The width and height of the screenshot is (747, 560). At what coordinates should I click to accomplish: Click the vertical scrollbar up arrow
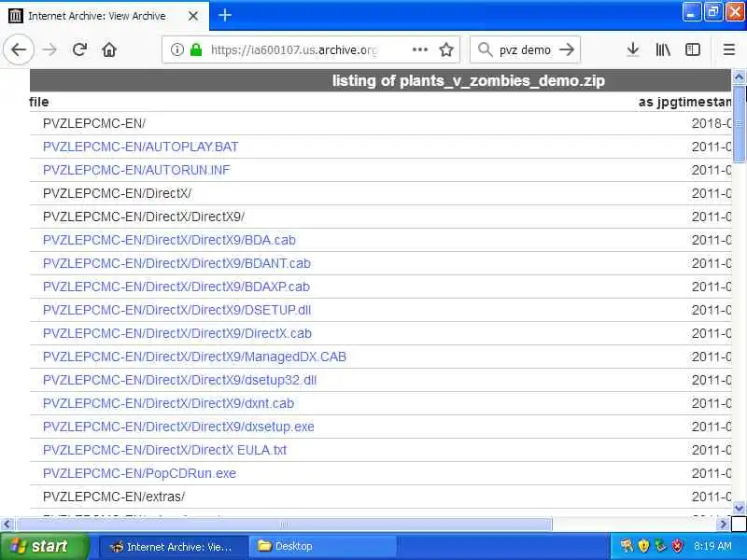(739, 77)
